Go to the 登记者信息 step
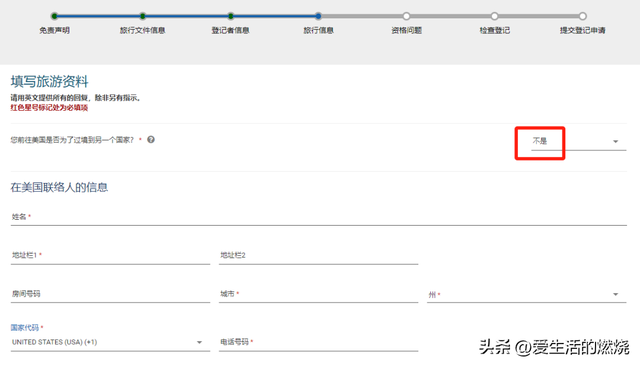 coord(231,24)
